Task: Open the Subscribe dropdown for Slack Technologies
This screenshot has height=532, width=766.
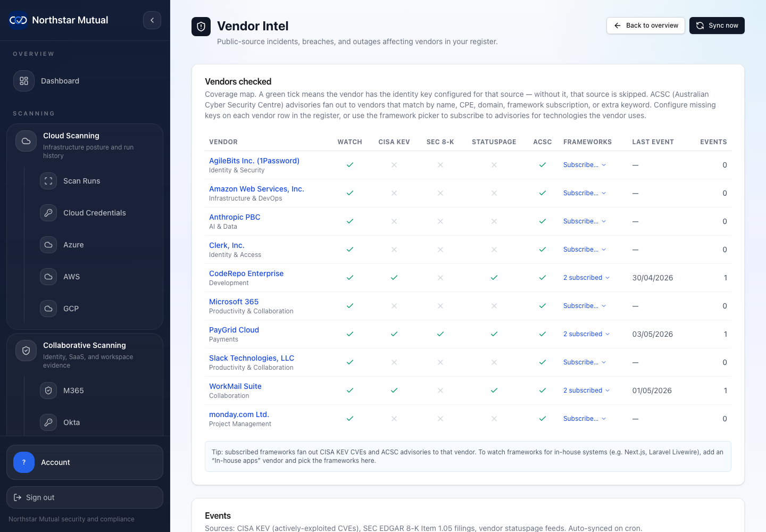Action: click(585, 362)
